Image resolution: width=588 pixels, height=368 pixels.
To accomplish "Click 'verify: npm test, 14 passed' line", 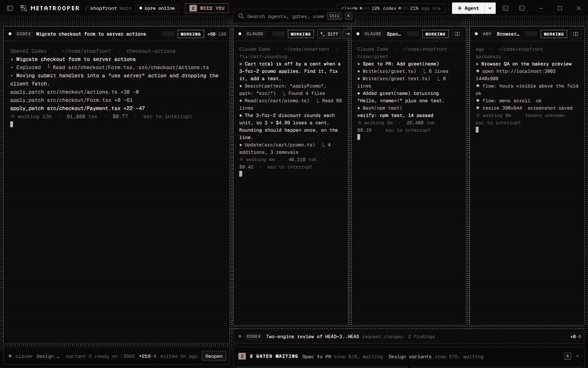I will 395,115.
